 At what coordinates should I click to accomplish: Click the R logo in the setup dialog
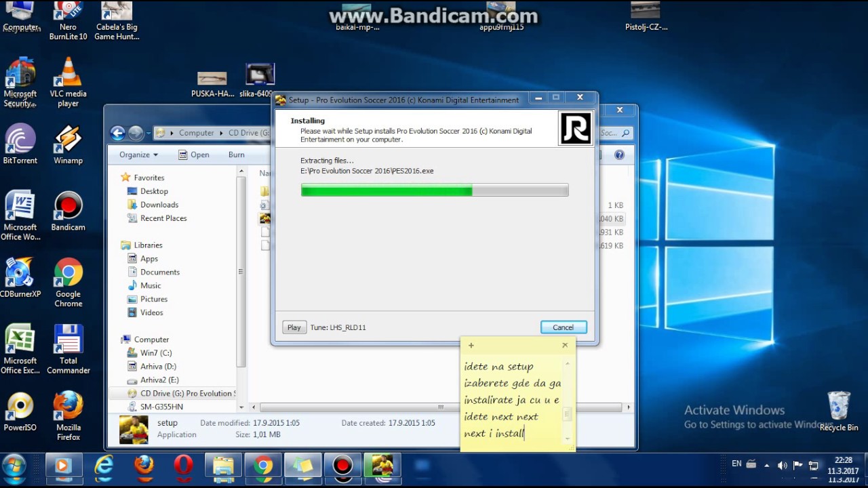point(575,128)
